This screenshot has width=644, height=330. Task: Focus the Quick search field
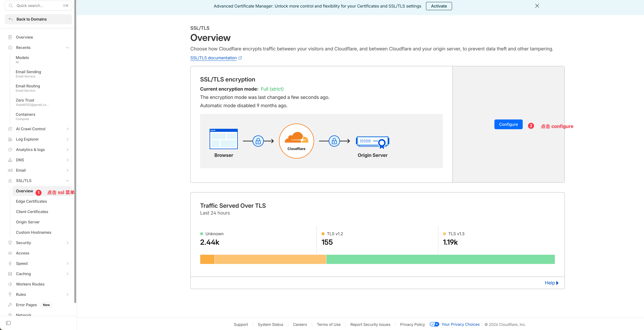point(37,5)
